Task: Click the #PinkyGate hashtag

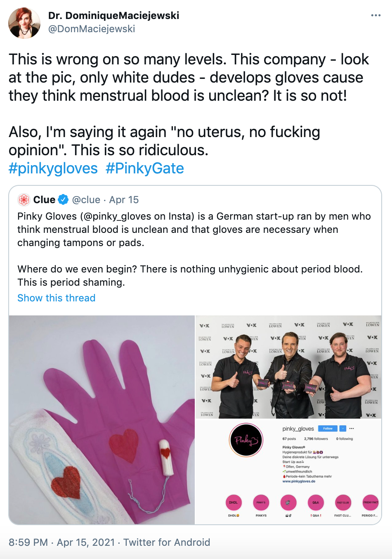Action: [x=144, y=168]
